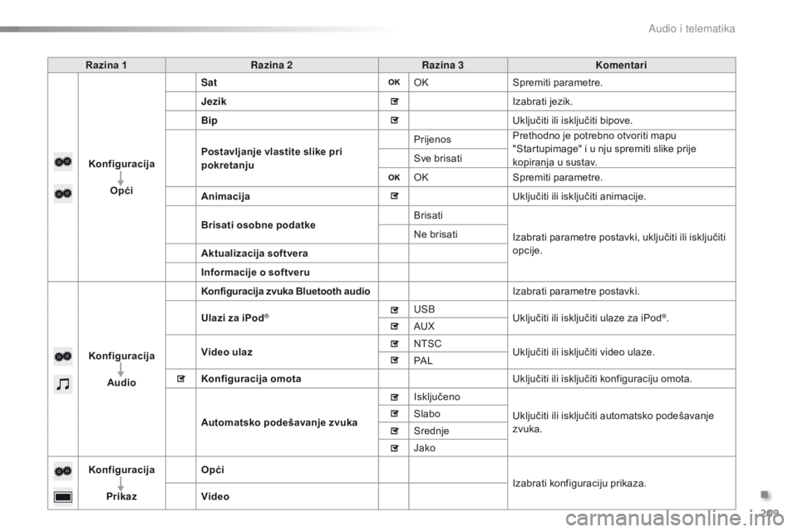Expand the arrow under Konfiguracija toward Opći
798x532 pixels.
tap(121, 177)
